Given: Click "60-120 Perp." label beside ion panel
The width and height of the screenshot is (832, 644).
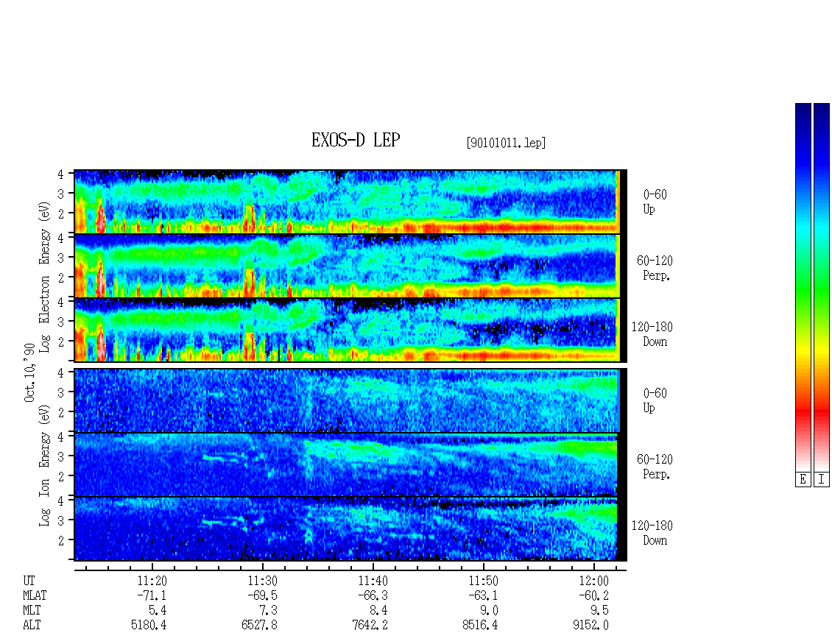Looking at the screenshot, I should 655,467.
